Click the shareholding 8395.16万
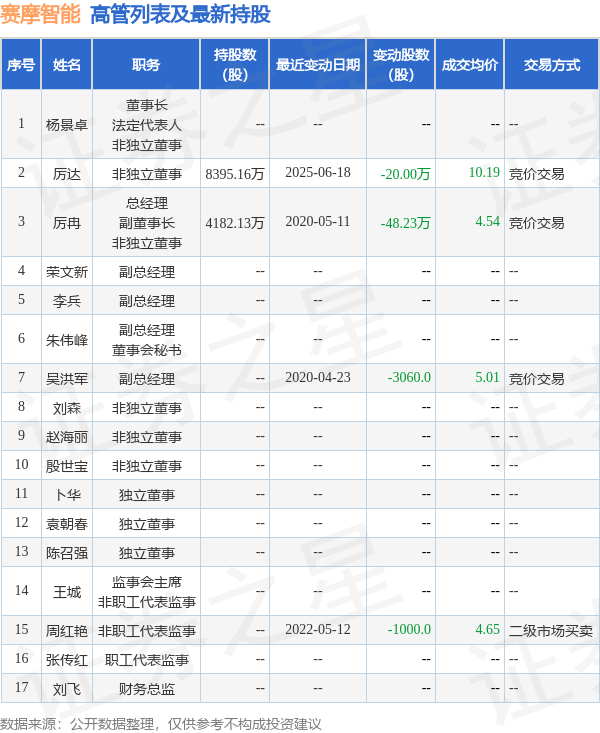Viewport: 600px width, 733px height. (235, 174)
